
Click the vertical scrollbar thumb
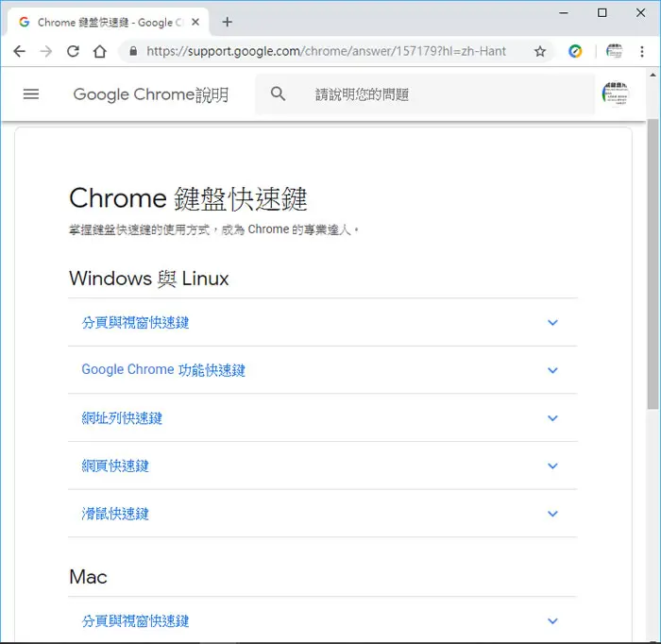(653, 263)
